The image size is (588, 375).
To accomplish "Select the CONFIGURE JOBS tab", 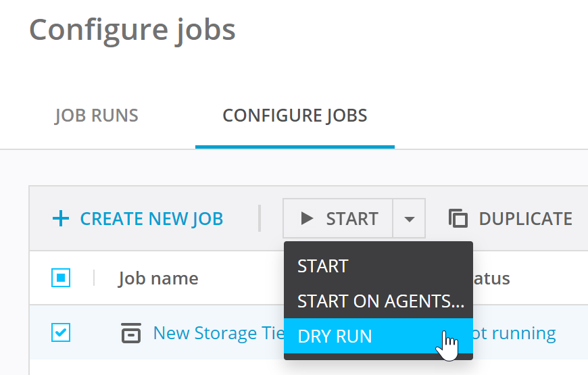I will 295,116.
